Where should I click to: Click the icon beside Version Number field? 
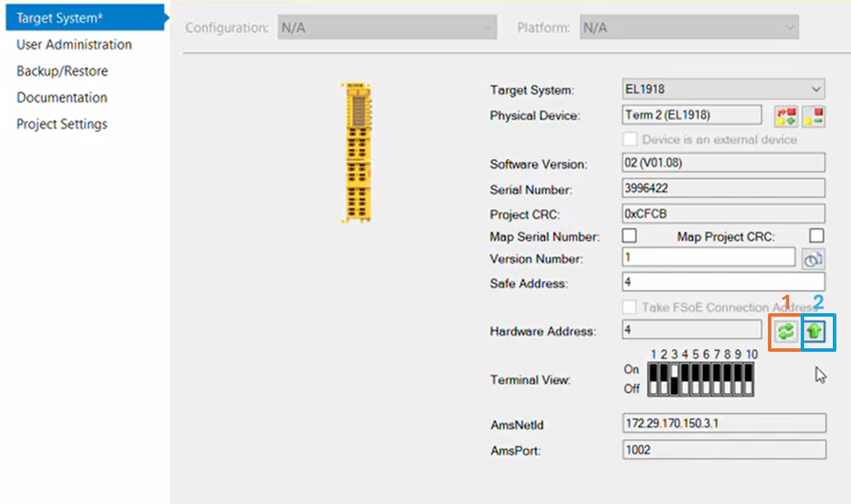pos(812,258)
